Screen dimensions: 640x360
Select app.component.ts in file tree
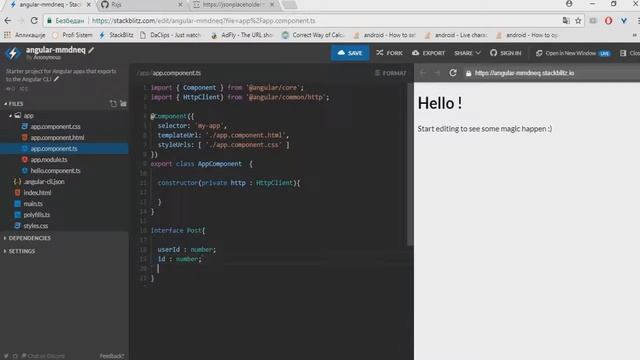(64, 149)
